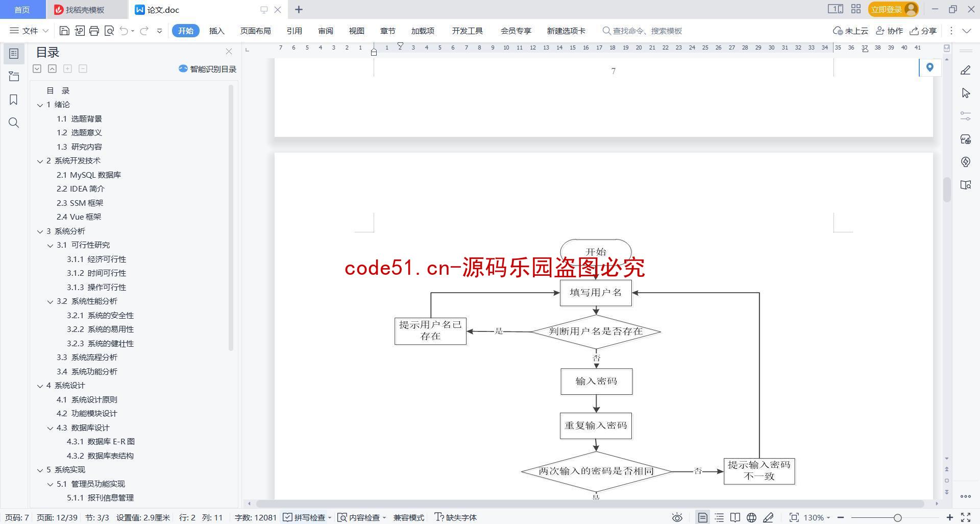Collapse the 5.1 管理员功能实现 outline node
The width and height of the screenshot is (980, 524).
pyautogui.click(x=50, y=484)
